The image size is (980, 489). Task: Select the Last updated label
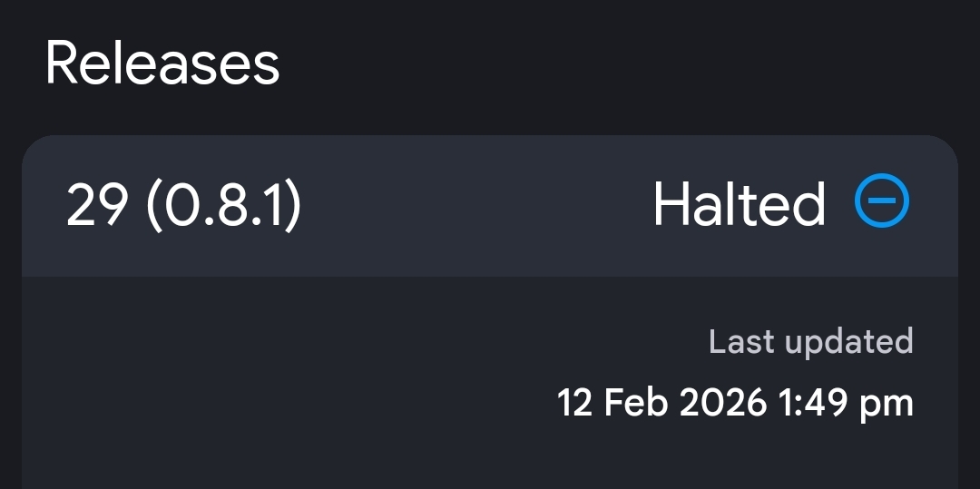[810, 341]
